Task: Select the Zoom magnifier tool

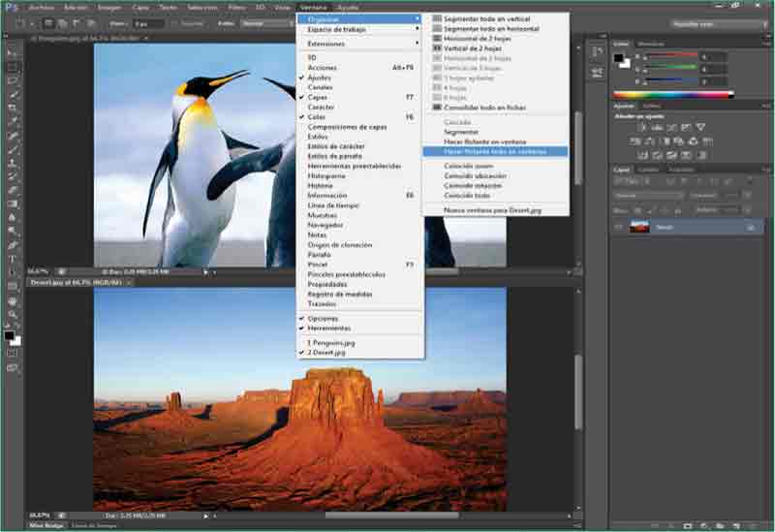Action: [x=13, y=314]
